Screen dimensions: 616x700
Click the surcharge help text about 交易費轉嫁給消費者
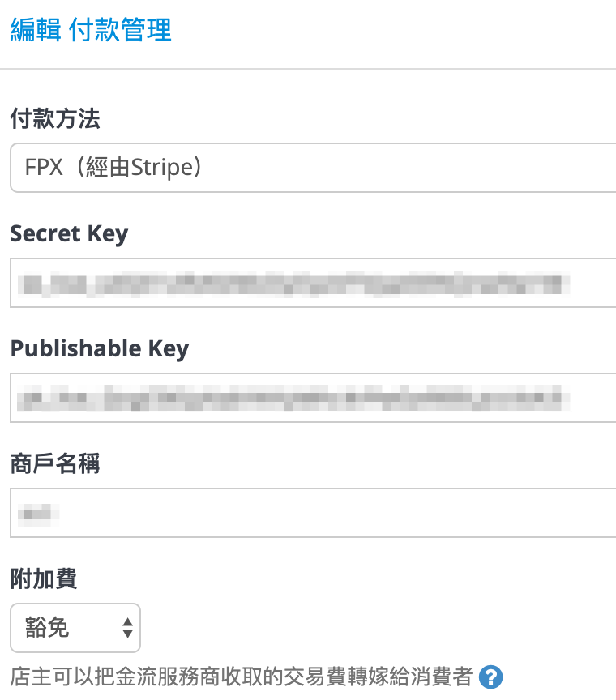click(242, 677)
